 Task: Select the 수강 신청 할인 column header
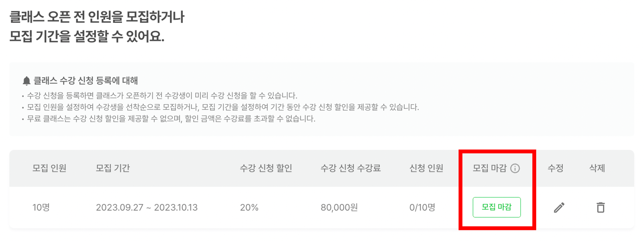(x=266, y=168)
